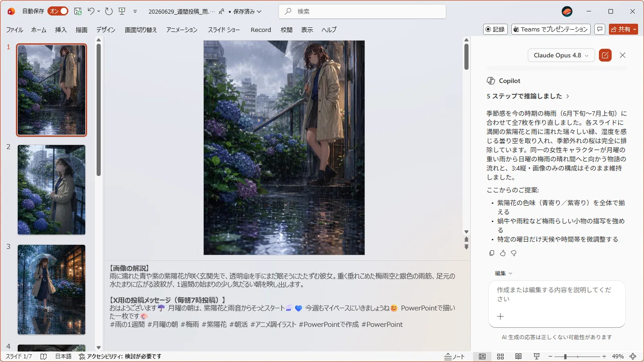Switch to the デザイン tab

point(106,30)
